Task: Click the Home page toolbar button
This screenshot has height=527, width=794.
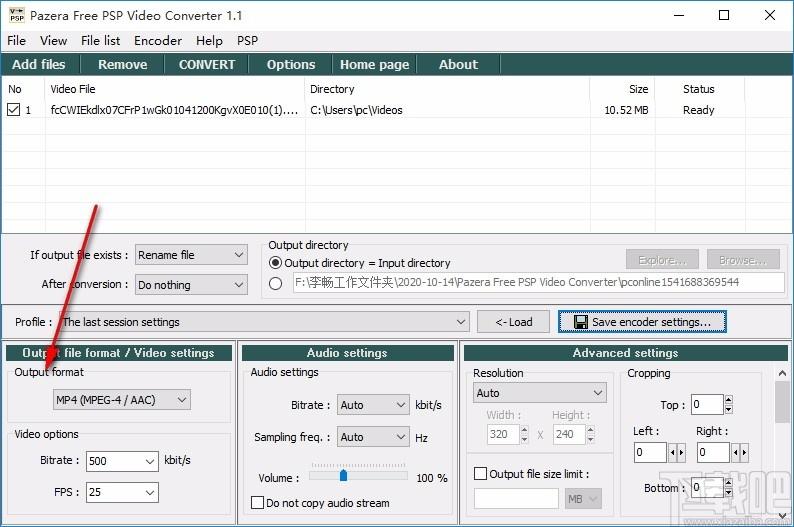Action: [x=375, y=64]
